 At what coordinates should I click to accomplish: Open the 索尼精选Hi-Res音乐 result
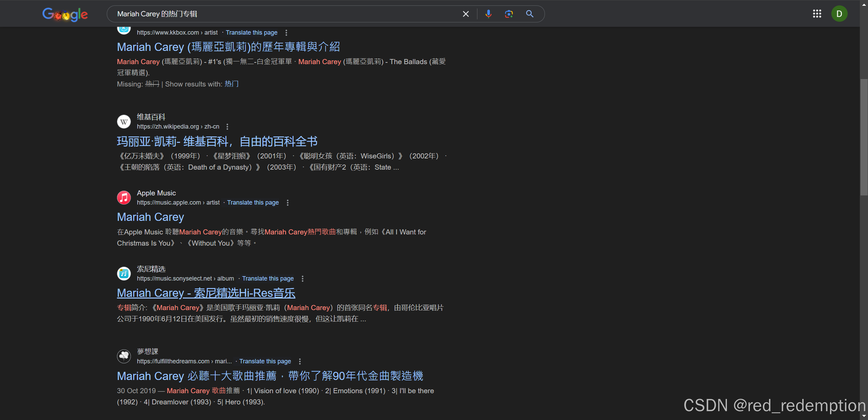click(x=206, y=293)
